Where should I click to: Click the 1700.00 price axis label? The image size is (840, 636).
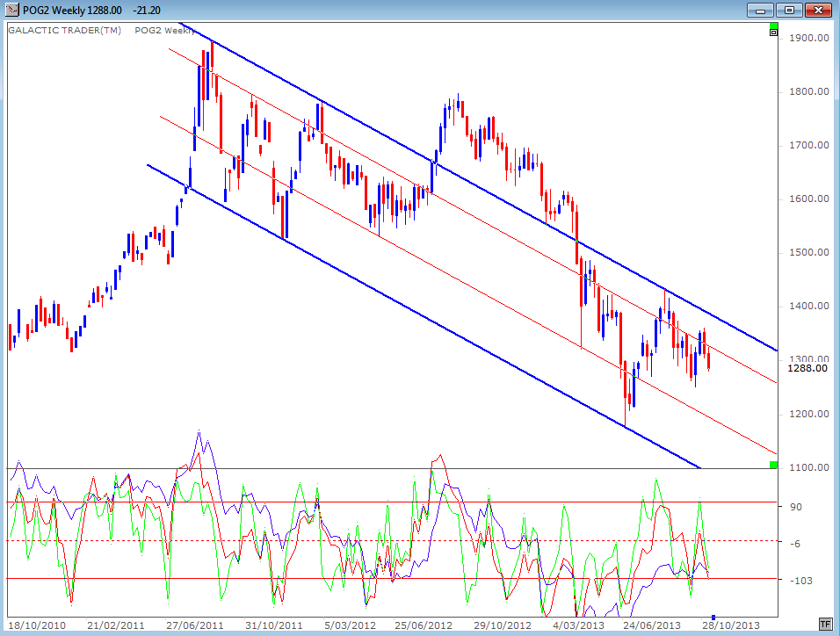click(x=809, y=145)
